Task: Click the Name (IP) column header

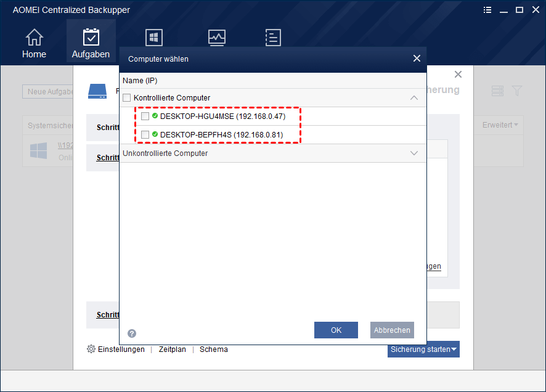Action: pyautogui.click(x=140, y=80)
